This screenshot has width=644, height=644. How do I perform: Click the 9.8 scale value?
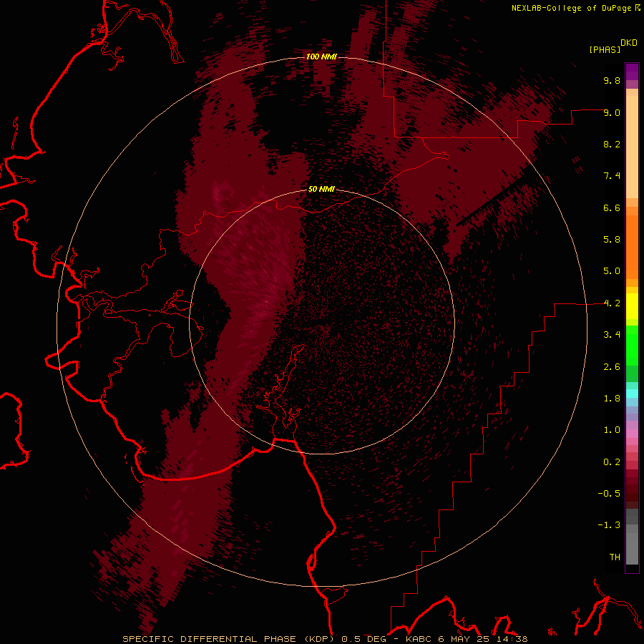tap(612, 81)
